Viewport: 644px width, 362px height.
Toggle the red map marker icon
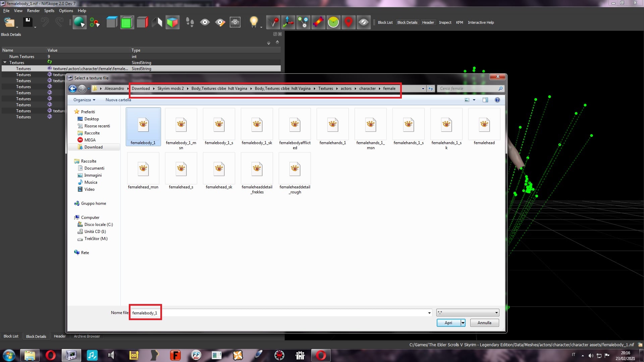[x=348, y=22]
